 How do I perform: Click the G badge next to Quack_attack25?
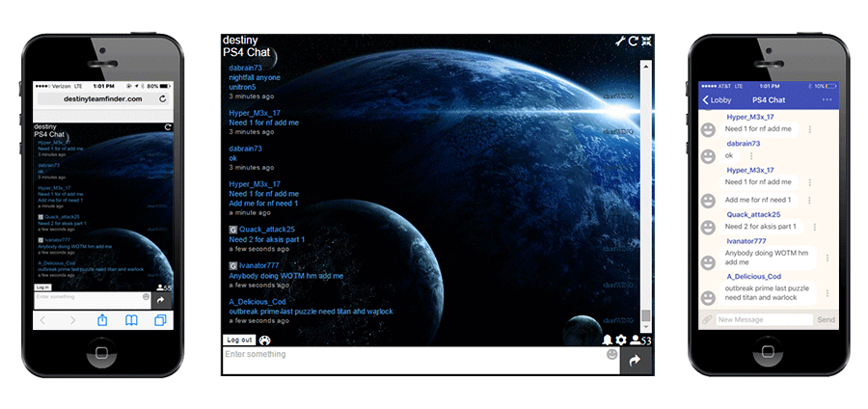[x=233, y=230]
